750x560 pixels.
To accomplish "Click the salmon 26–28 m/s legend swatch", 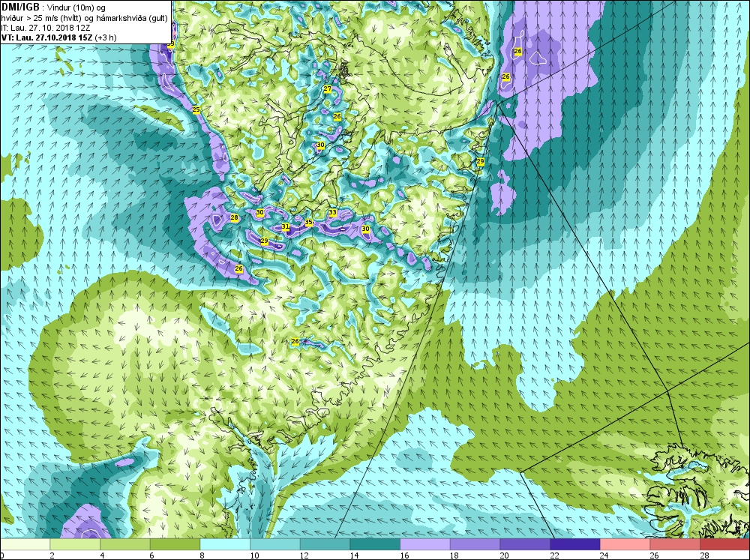I will 675,544.
